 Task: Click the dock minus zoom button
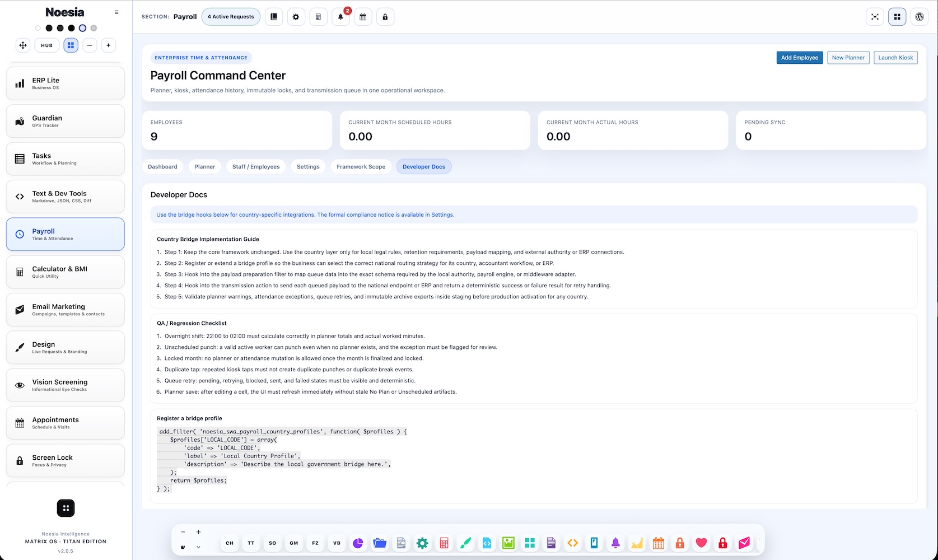[183, 532]
